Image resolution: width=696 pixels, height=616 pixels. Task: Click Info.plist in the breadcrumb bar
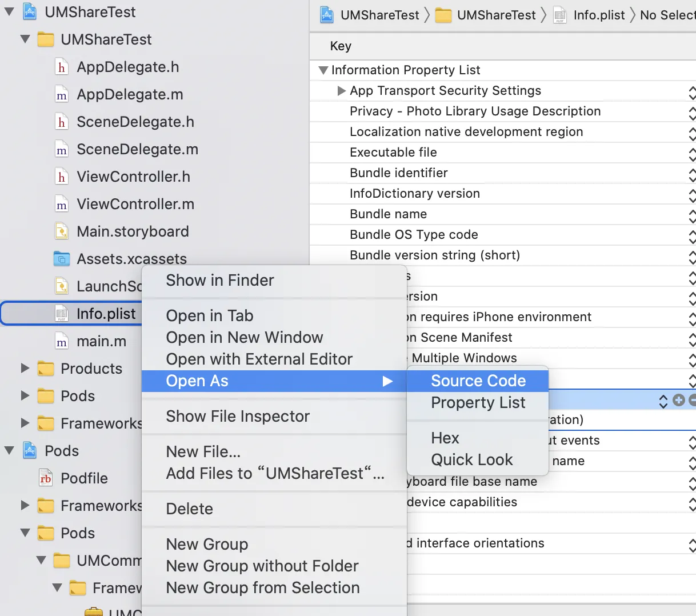tap(598, 15)
